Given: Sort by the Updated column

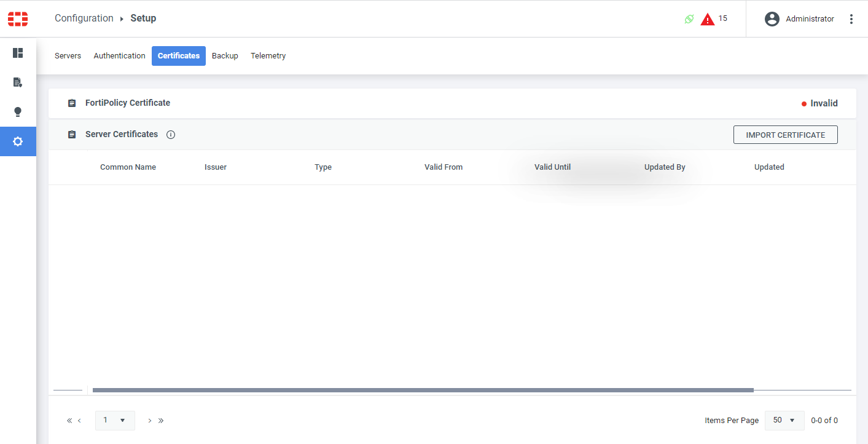Looking at the screenshot, I should click(x=769, y=167).
